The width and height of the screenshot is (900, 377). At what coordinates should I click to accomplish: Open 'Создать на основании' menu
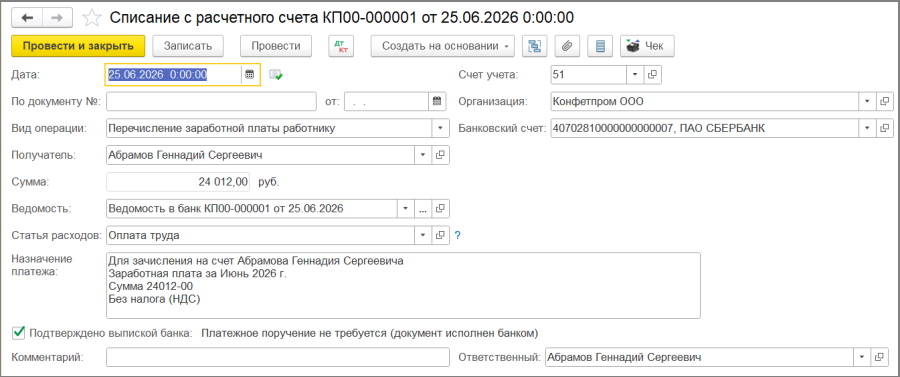443,46
